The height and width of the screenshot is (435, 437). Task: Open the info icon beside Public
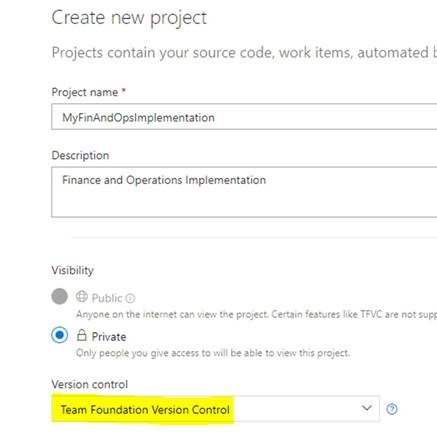tap(130, 298)
